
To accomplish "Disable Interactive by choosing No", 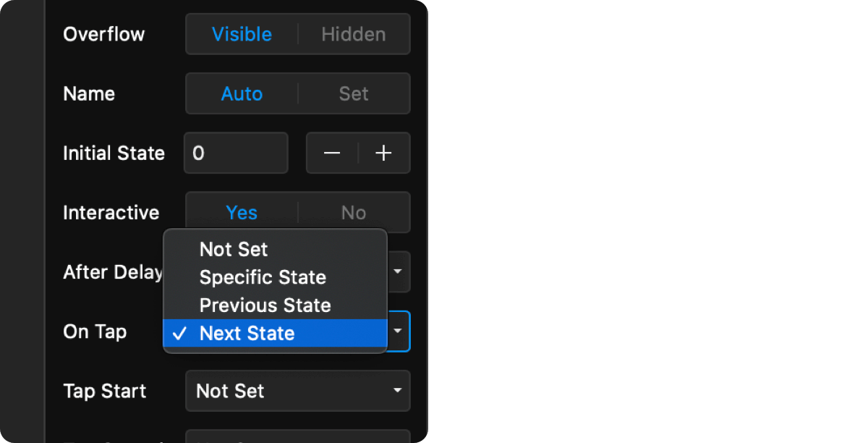I will pyautogui.click(x=354, y=212).
